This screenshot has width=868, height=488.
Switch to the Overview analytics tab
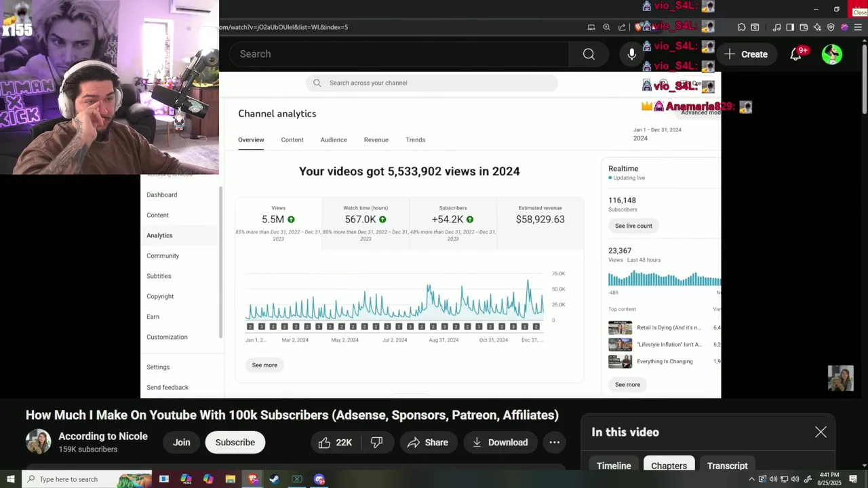coord(251,140)
